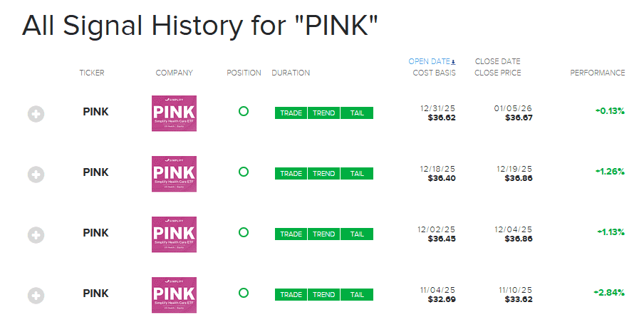The width and height of the screenshot is (644, 327).
Task: Click the green position circle for 11/04/25 row
Action: [x=244, y=293]
